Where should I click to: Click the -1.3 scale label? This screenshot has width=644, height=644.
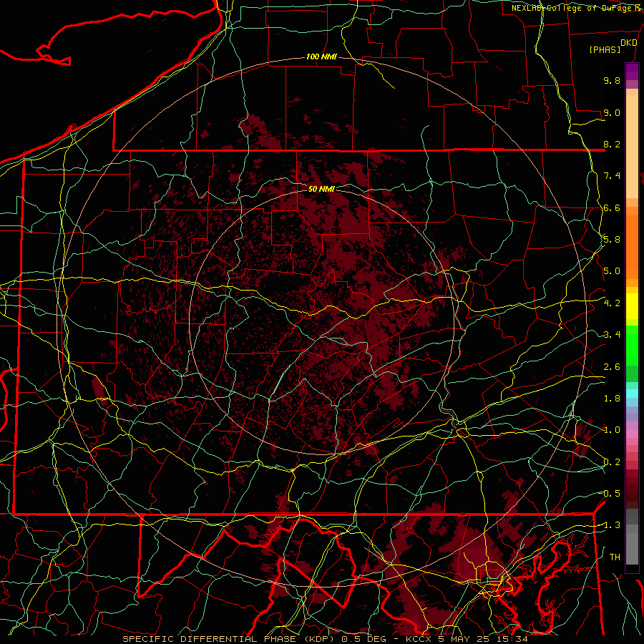pos(611,525)
